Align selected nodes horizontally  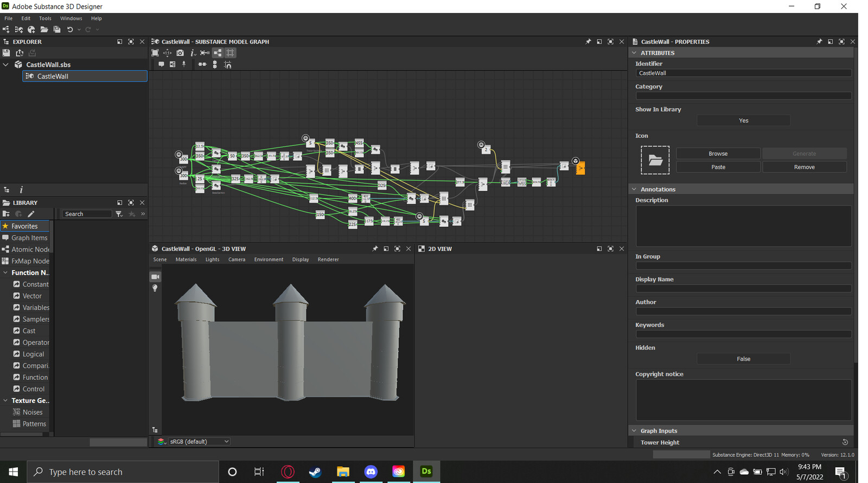(202, 64)
